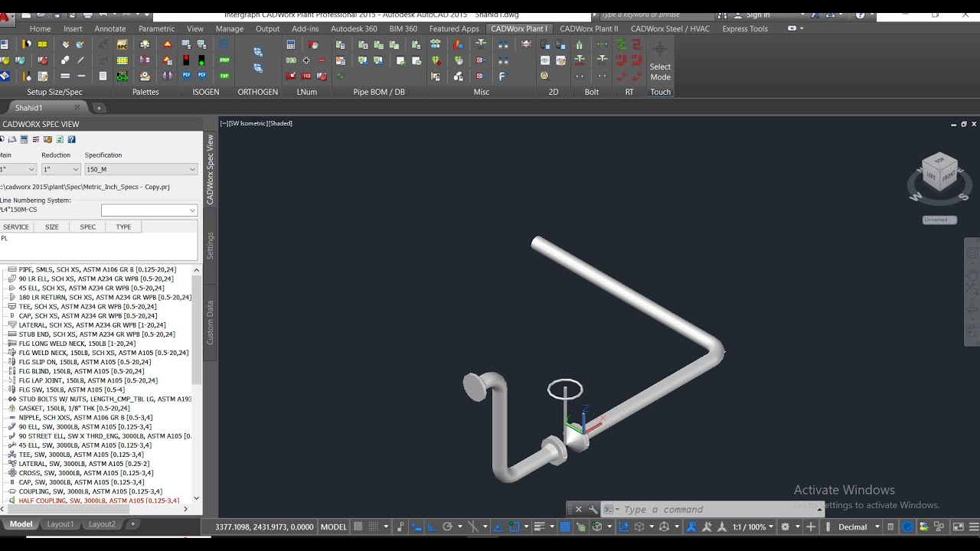Viewport: 980px width, 551px height.
Task: Click the TYPE column header button
Action: [x=123, y=227]
